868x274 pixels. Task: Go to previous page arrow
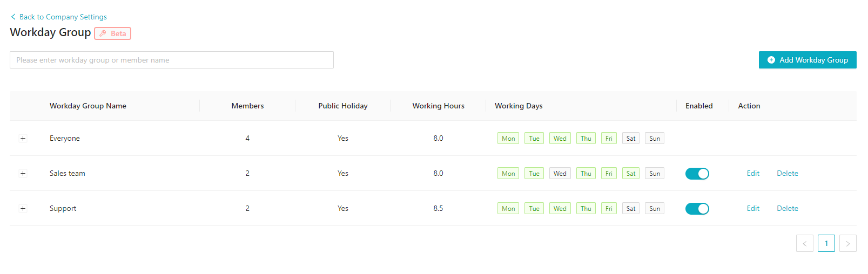tap(805, 243)
